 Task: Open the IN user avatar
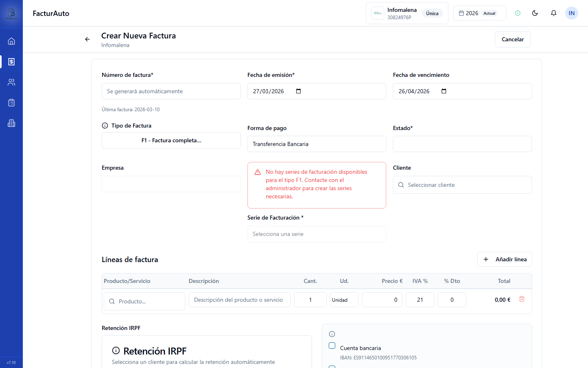click(572, 13)
